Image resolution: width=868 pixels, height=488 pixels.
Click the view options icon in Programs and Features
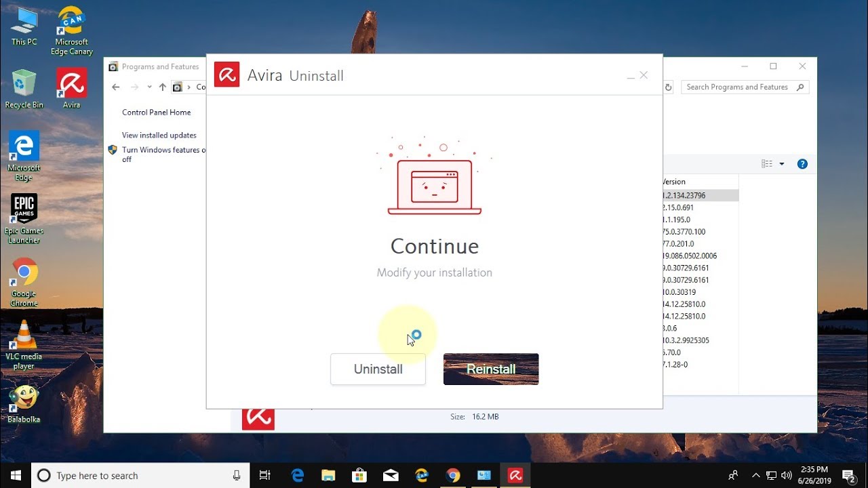click(767, 164)
